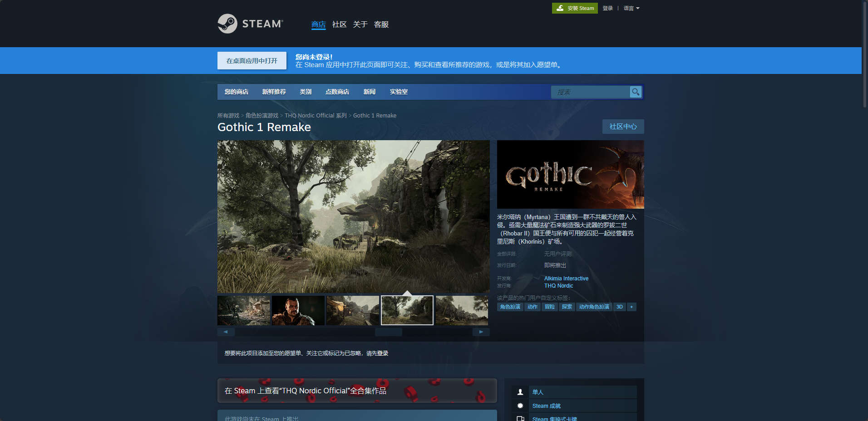Click the search magnifier icon

pyautogui.click(x=636, y=92)
